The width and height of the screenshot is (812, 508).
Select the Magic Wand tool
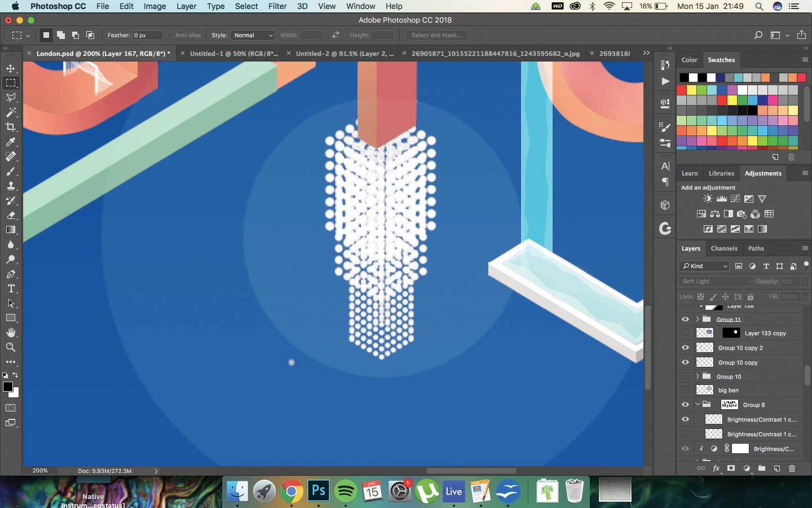tap(11, 112)
